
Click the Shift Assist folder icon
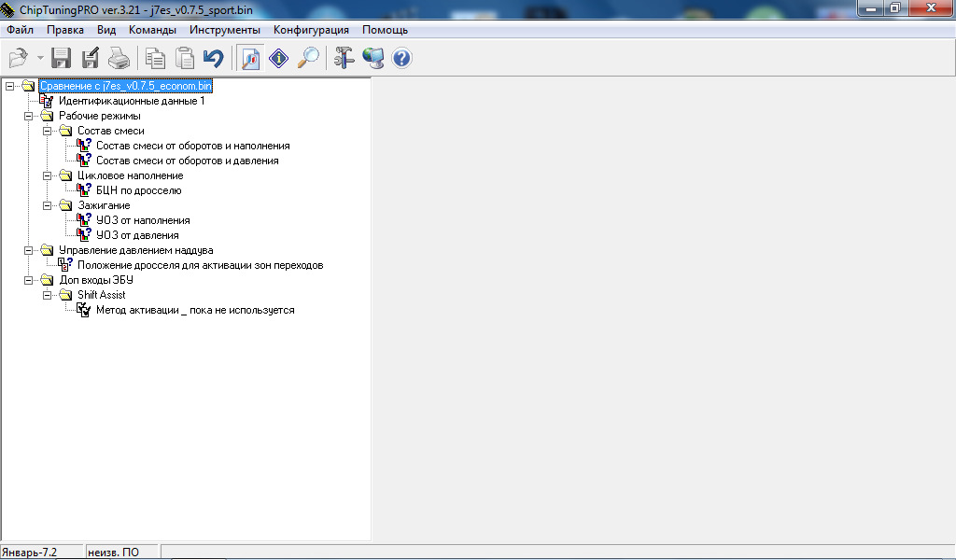tap(66, 295)
